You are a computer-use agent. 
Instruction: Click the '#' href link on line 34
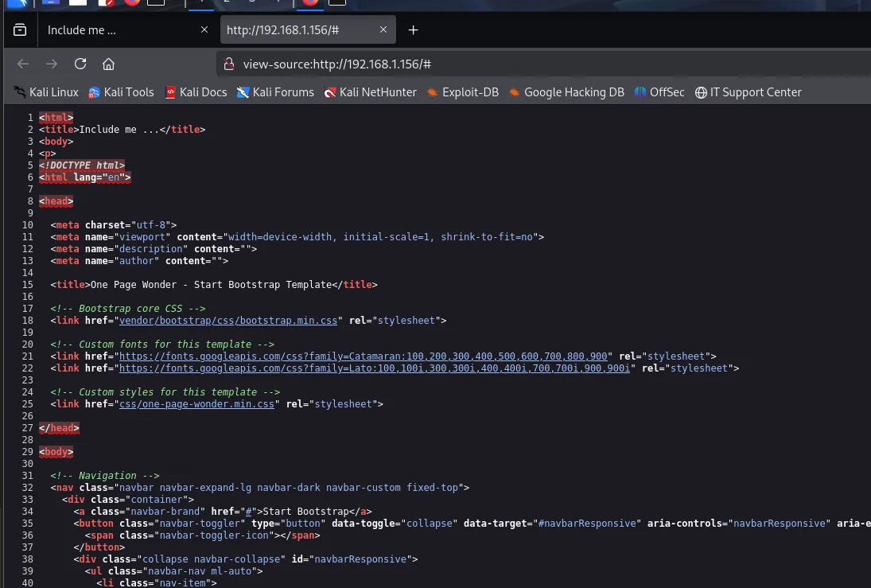(248, 512)
